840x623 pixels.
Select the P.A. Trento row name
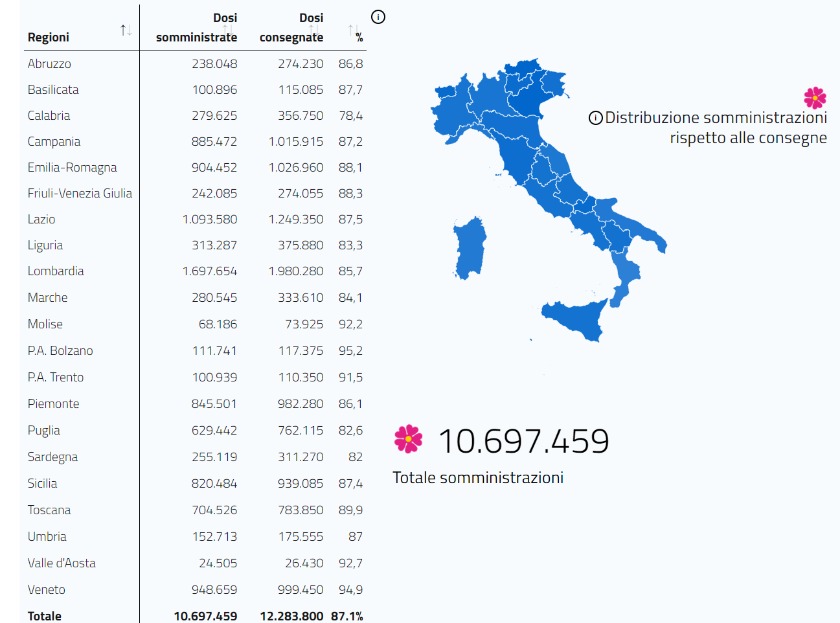tap(56, 377)
